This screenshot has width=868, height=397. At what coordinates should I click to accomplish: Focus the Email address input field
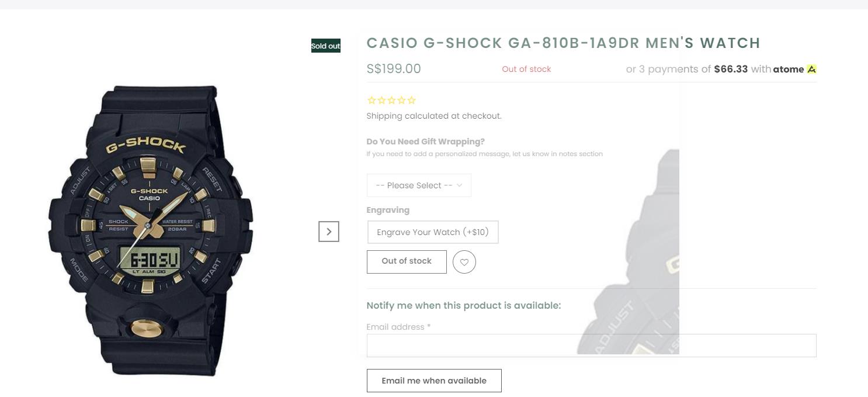point(591,346)
